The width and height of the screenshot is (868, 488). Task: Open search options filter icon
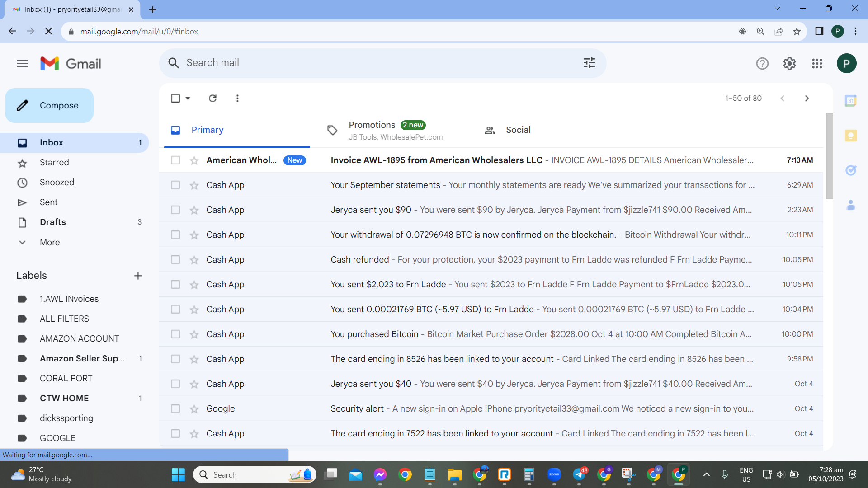click(589, 63)
